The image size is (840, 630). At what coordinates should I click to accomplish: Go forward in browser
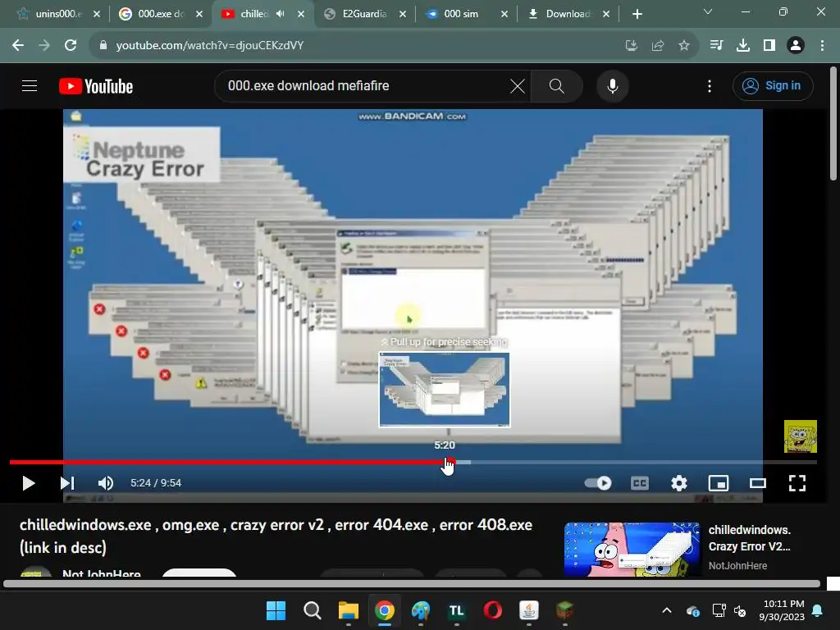point(44,46)
